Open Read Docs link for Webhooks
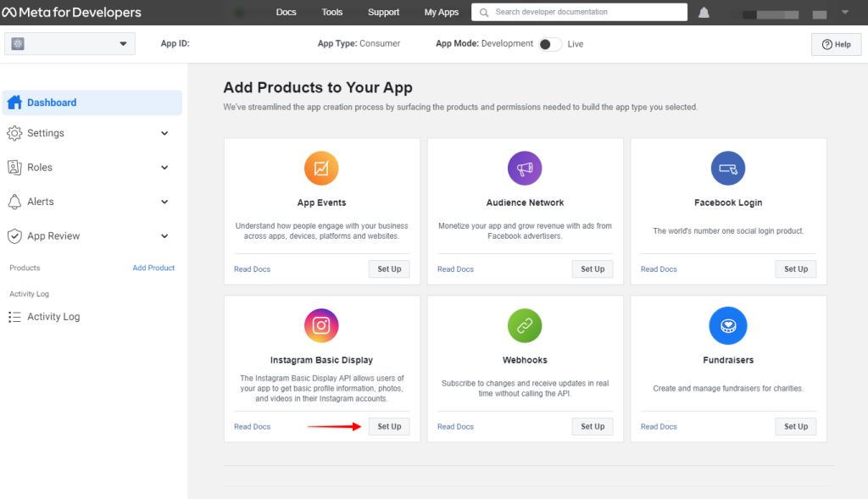Viewport: 868px width, 499px height. (455, 427)
